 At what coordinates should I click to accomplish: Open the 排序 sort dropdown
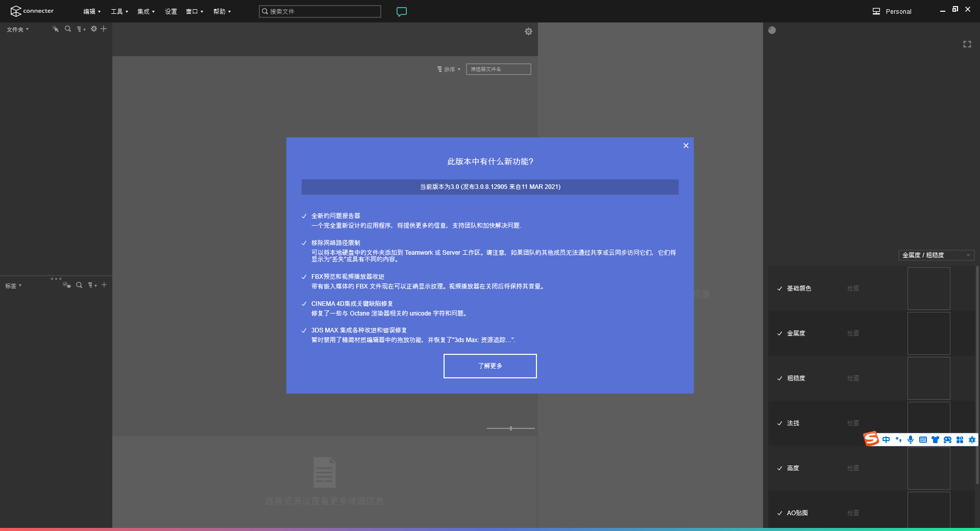pos(449,69)
